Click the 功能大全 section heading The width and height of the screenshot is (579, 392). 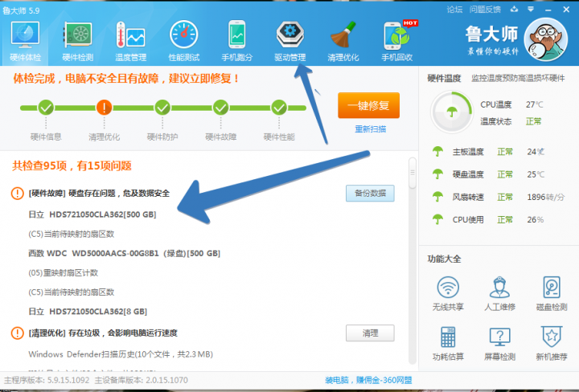444,259
